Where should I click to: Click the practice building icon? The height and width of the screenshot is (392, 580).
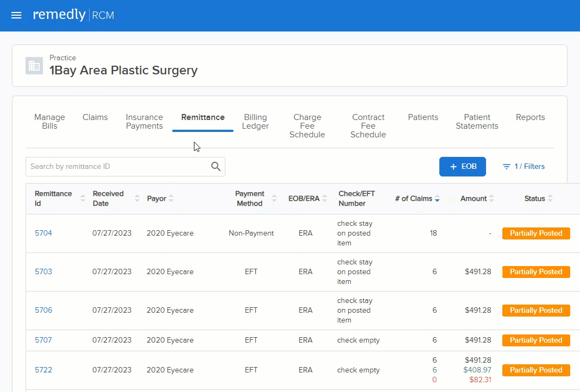pyautogui.click(x=34, y=66)
